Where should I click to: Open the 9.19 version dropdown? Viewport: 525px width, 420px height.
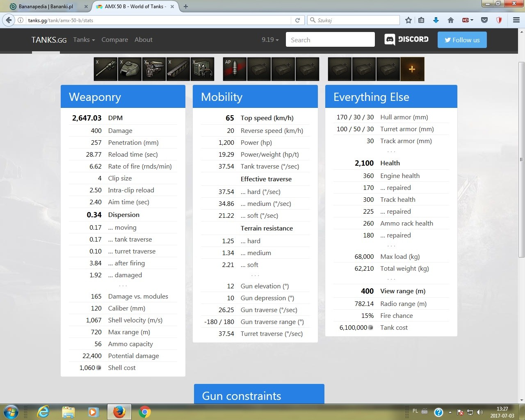point(270,40)
